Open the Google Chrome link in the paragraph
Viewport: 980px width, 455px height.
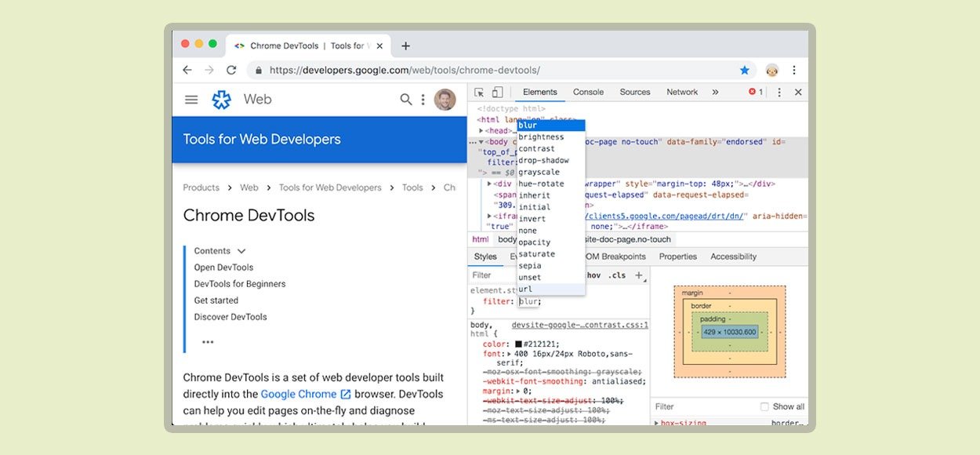299,395
